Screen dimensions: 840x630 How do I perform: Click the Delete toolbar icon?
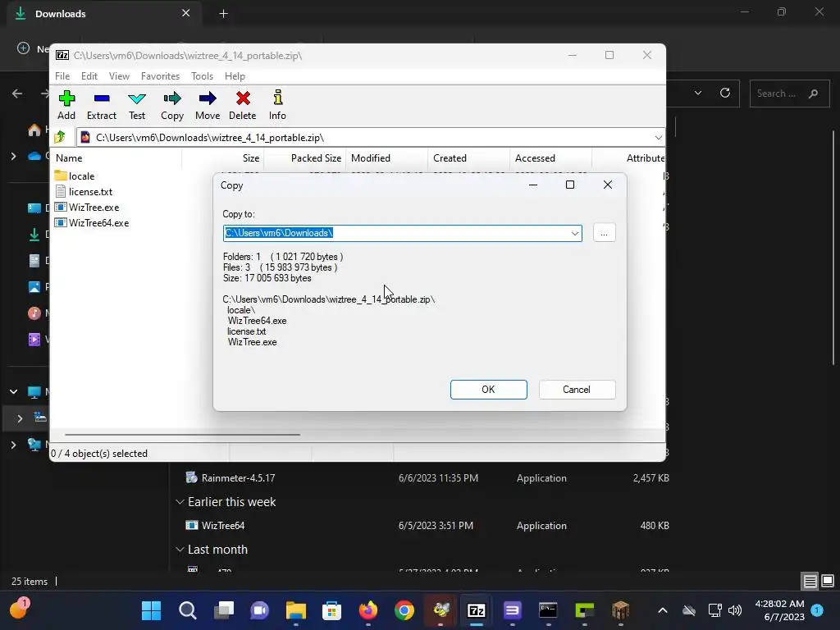243,105
